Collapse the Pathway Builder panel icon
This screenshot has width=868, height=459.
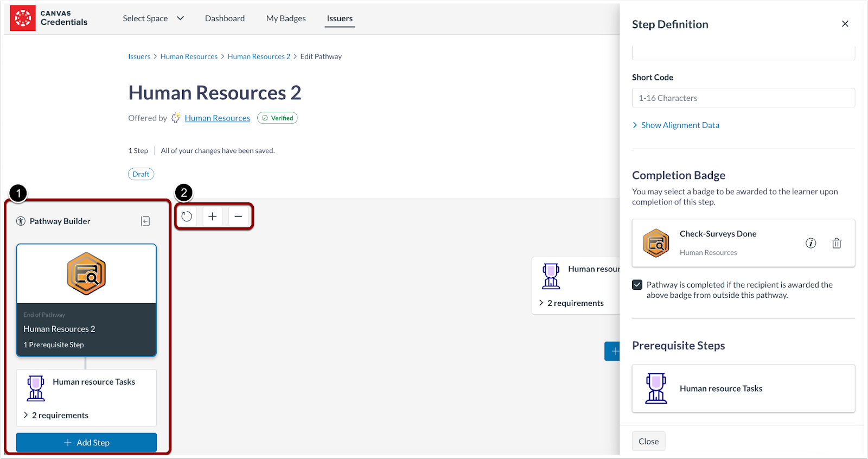(145, 221)
